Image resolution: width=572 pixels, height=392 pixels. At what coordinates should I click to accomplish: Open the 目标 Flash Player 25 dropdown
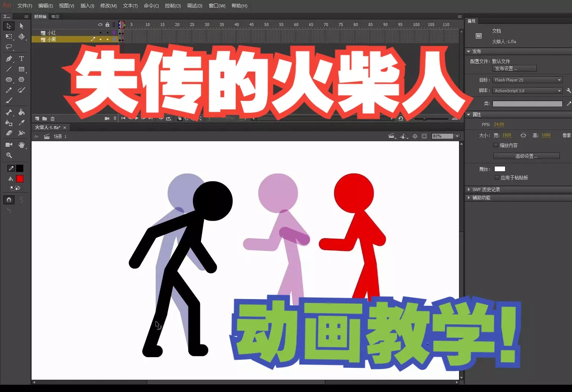point(527,80)
